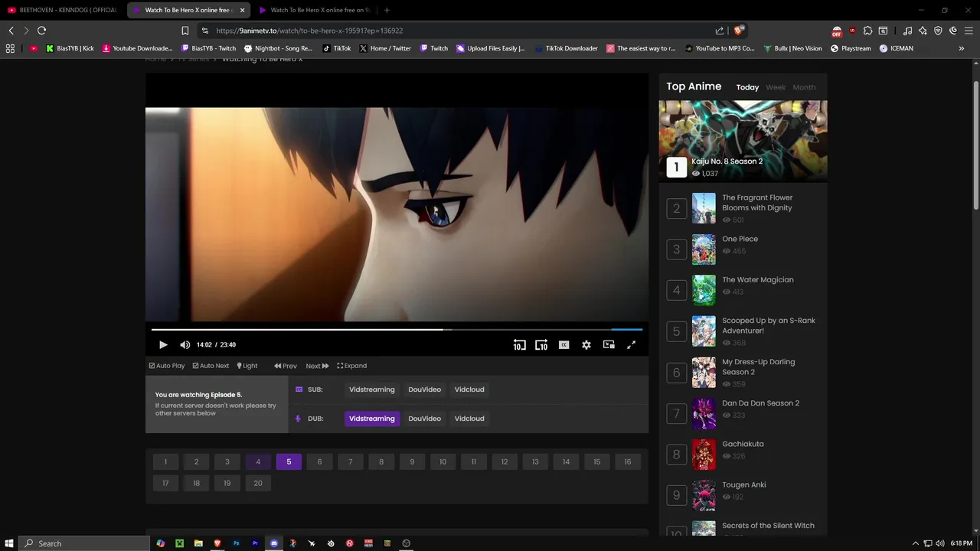Play the paused episode video
980x551 pixels.
click(163, 345)
